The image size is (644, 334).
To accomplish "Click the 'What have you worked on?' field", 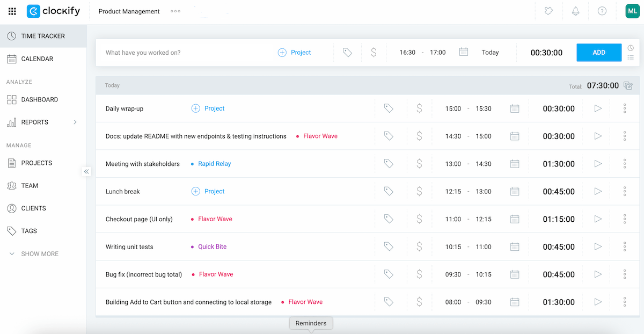I will pos(182,53).
